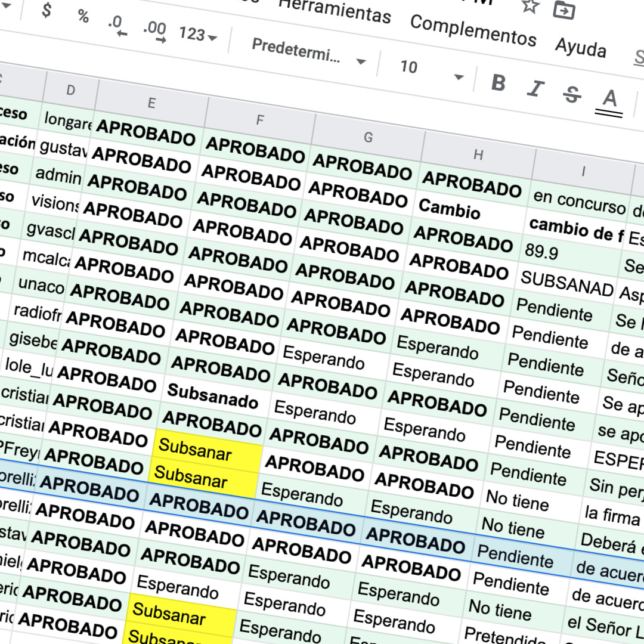Screen dimensions: 644x644
Task: Open the font size 10 dropdown
Action: coord(431,72)
